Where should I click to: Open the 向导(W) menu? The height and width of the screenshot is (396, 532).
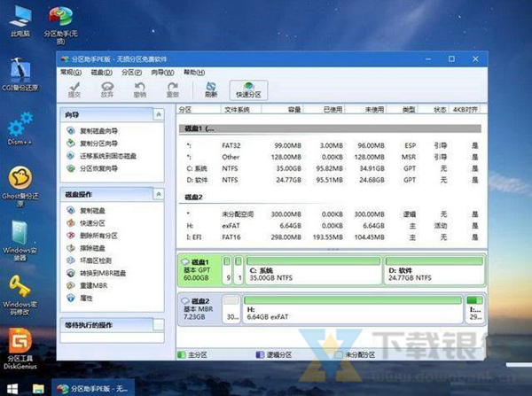coord(162,73)
